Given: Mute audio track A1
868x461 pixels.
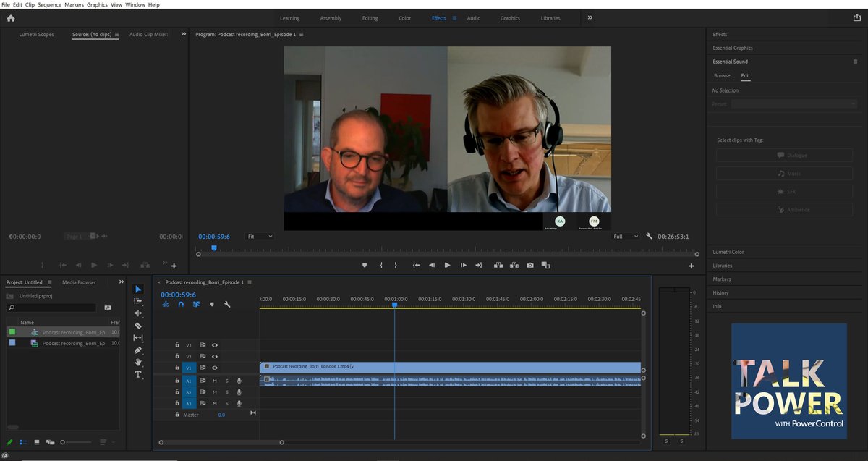Looking at the screenshot, I should pos(214,381).
